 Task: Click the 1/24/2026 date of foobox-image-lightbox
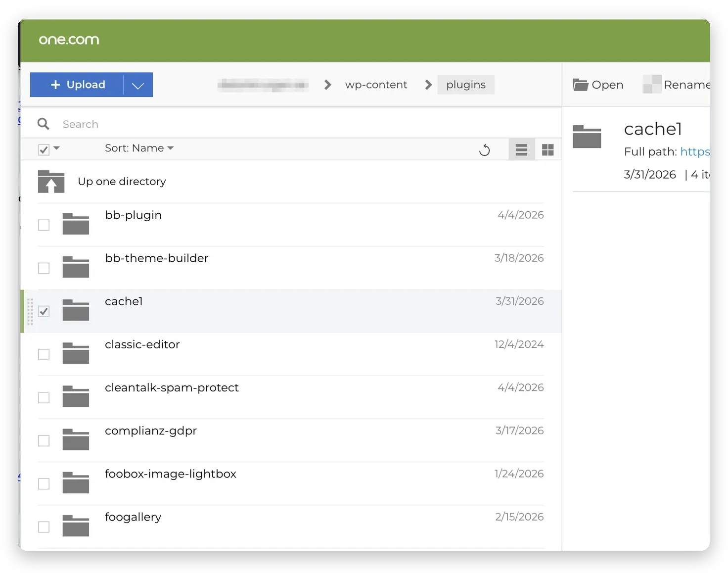pyautogui.click(x=519, y=474)
